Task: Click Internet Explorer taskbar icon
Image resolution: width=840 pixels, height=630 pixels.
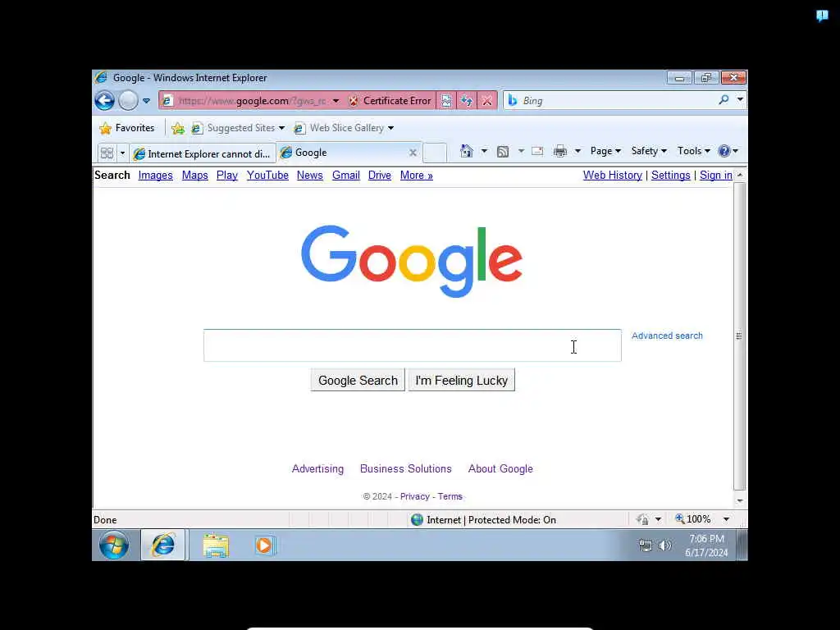Action: 163,546
